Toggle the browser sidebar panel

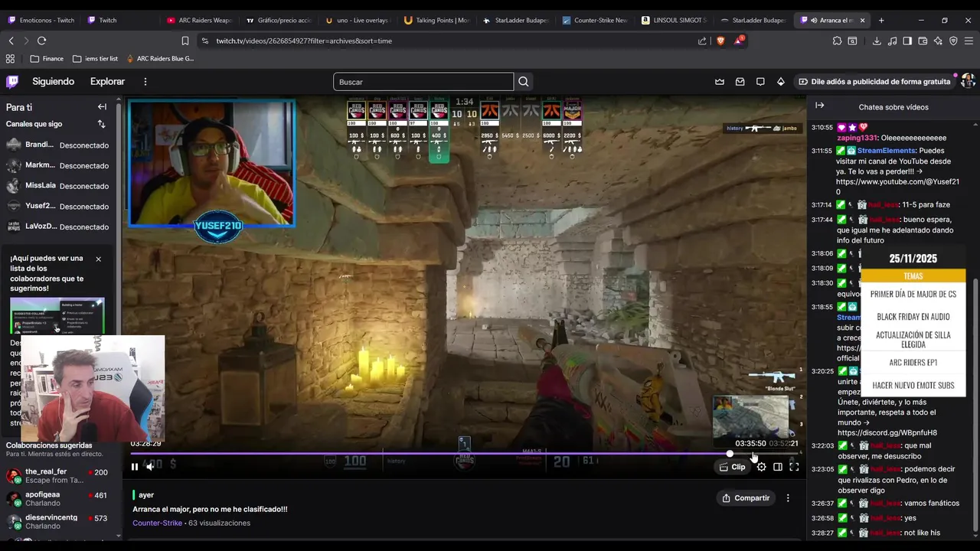click(907, 41)
